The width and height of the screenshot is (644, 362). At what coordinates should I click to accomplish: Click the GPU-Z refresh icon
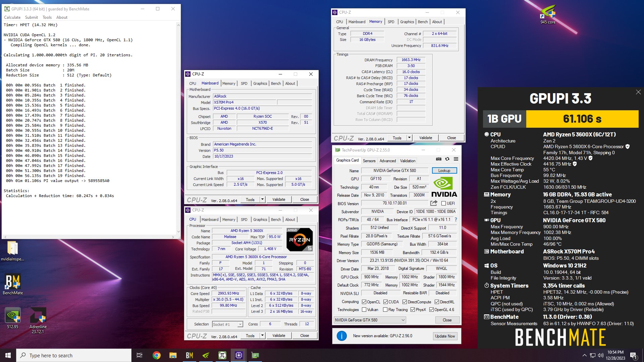point(447,159)
